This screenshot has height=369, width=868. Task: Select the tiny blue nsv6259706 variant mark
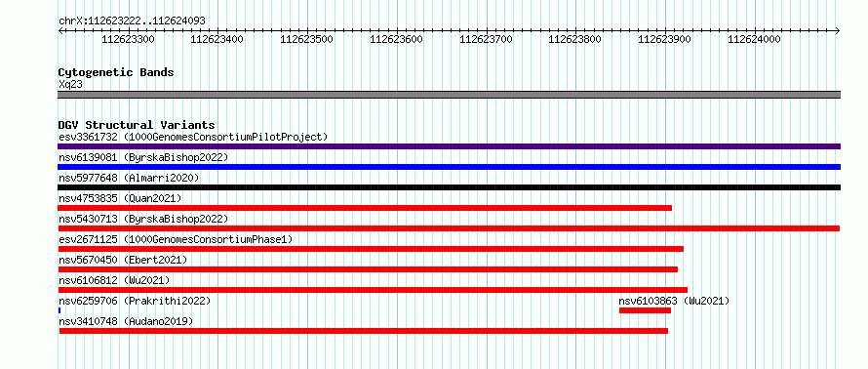click(59, 310)
